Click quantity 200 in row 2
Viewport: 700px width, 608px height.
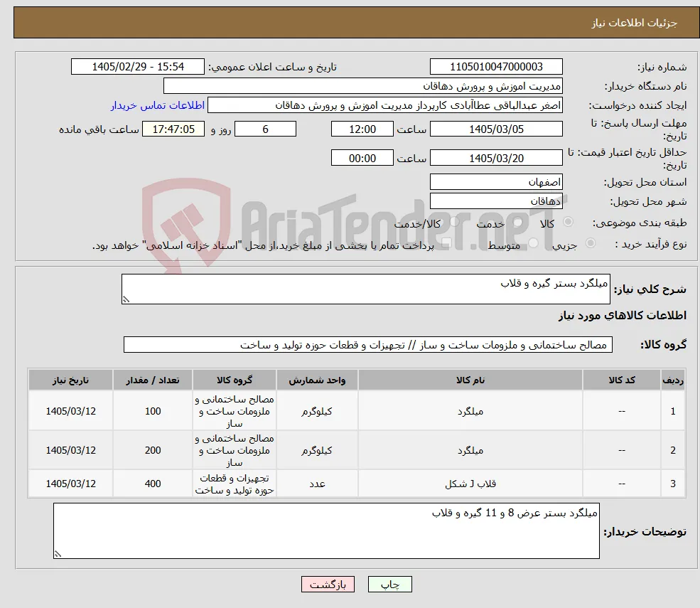[x=153, y=450]
